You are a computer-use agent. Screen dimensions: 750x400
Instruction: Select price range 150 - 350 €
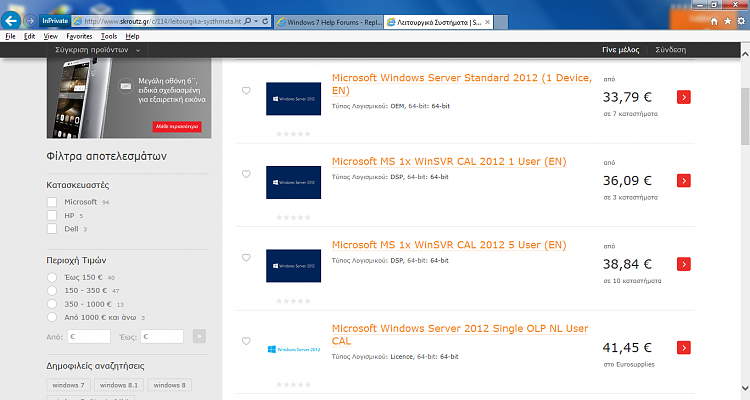pos(52,290)
